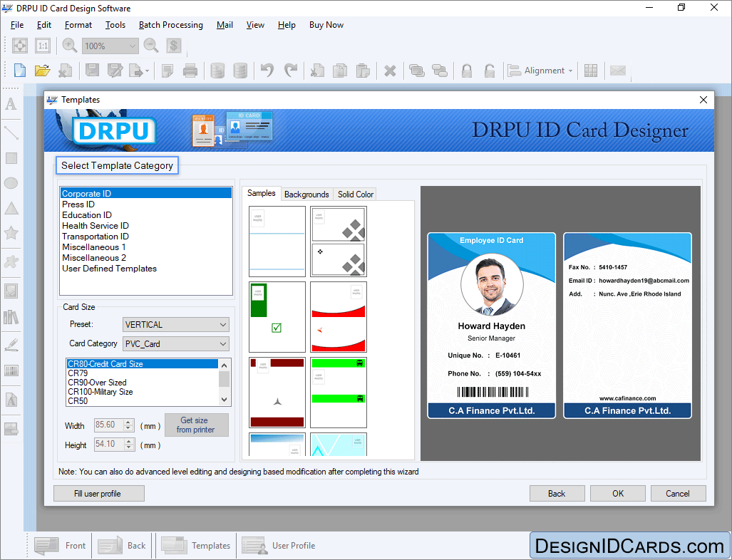
Task: Open the Preset dropdown showing VERTICAL
Action: [176, 324]
